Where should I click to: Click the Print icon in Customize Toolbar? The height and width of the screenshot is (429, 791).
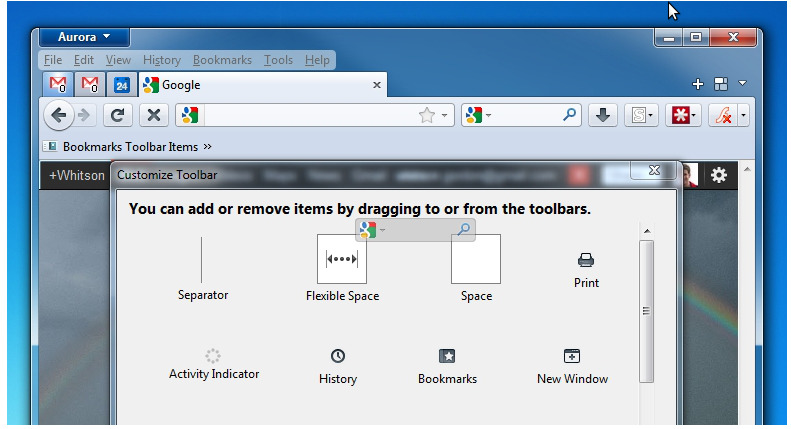pos(586,261)
